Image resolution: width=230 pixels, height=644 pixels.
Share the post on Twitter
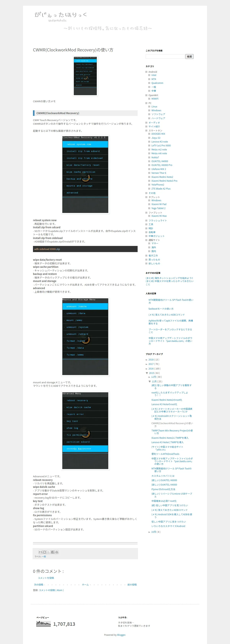[48, 552]
